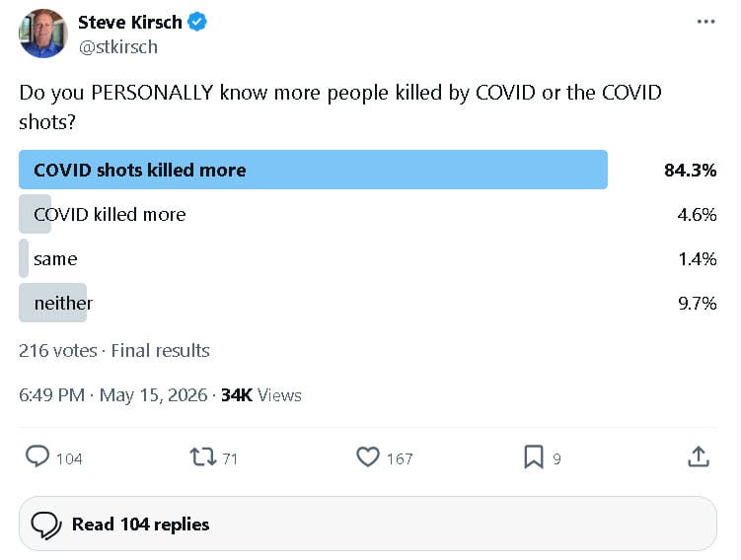
Task: Click the share upload icon
Action: point(699,456)
